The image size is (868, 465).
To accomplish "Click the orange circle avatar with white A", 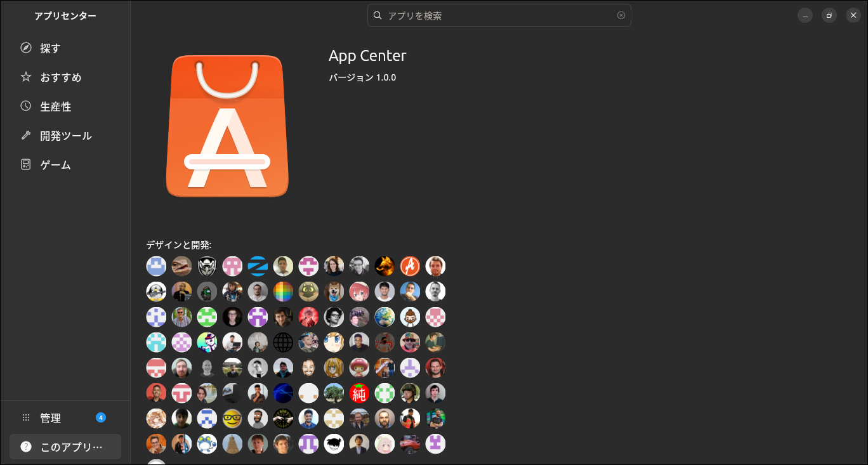I will point(410,266).
